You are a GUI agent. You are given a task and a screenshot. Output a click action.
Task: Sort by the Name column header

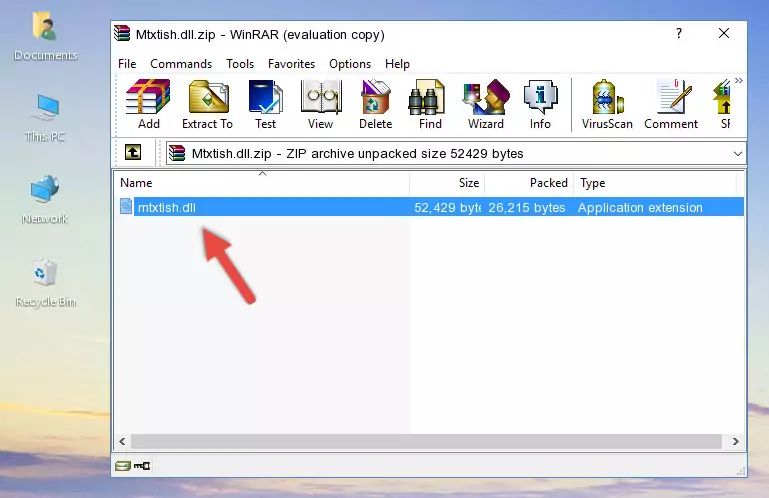click(262, 183)
